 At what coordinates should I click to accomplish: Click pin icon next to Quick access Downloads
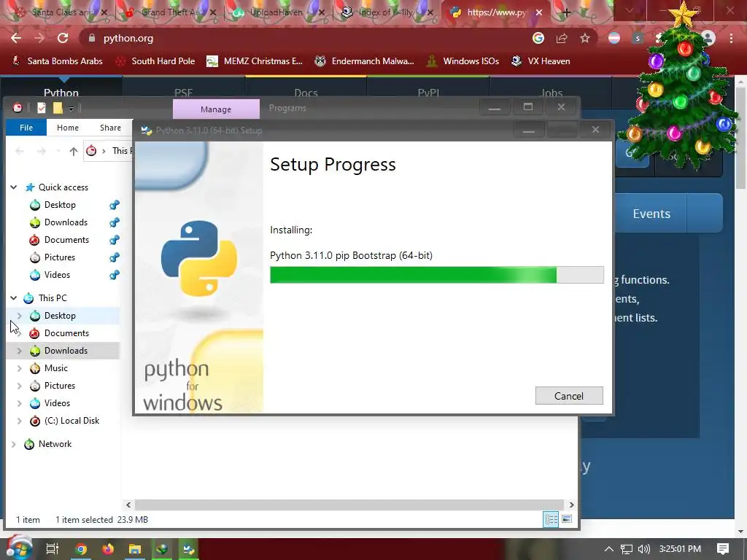pos(115,222)
